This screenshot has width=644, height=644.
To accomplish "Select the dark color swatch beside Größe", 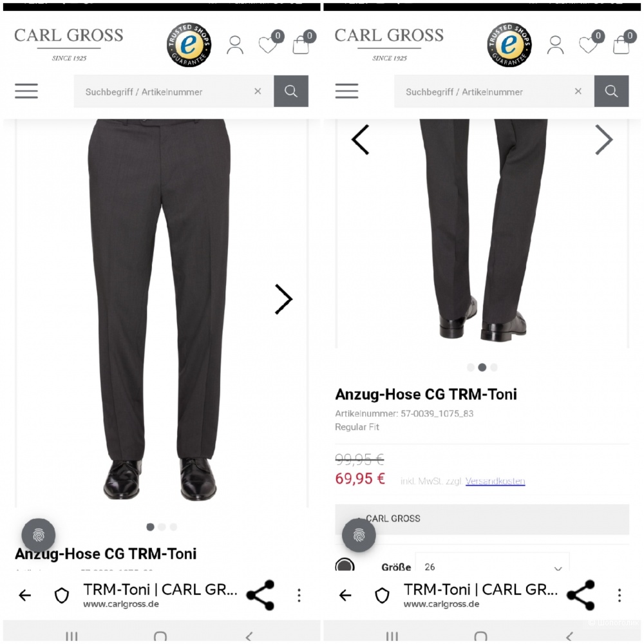I will pyautogui.click(x=345, y=565).
